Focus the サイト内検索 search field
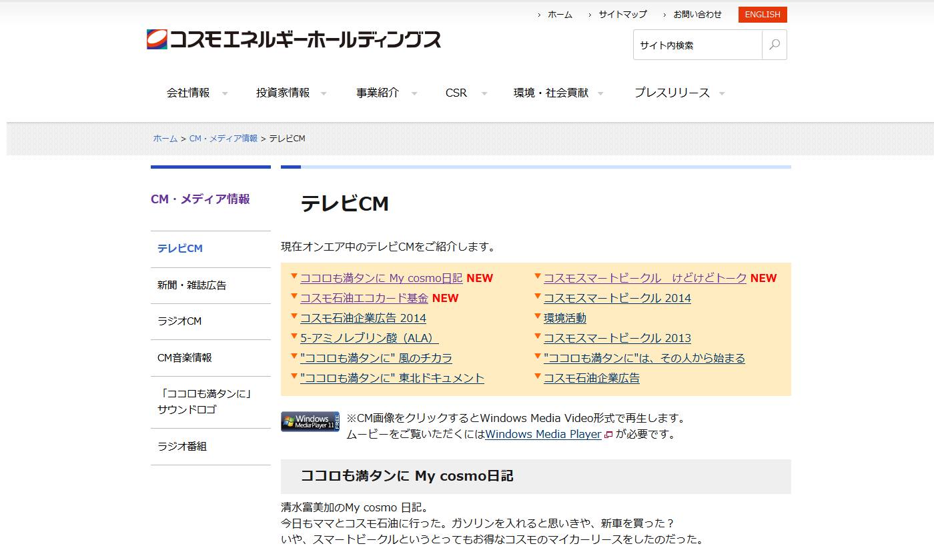Screen dimensions: 934x560 pos(697,45)
